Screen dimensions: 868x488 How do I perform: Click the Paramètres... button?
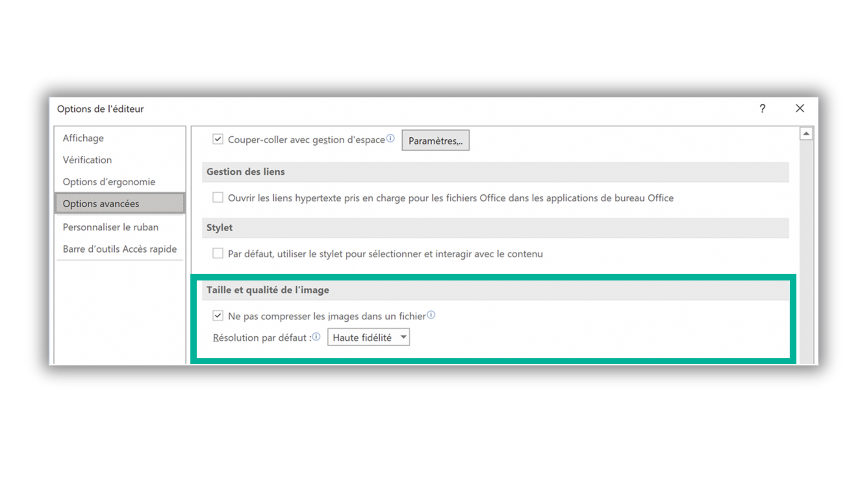[435, 141]
